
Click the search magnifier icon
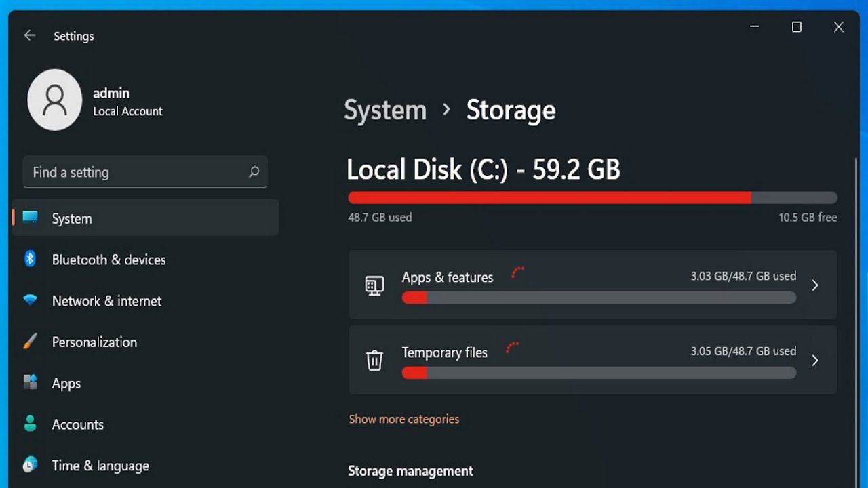tap(254, 172)
